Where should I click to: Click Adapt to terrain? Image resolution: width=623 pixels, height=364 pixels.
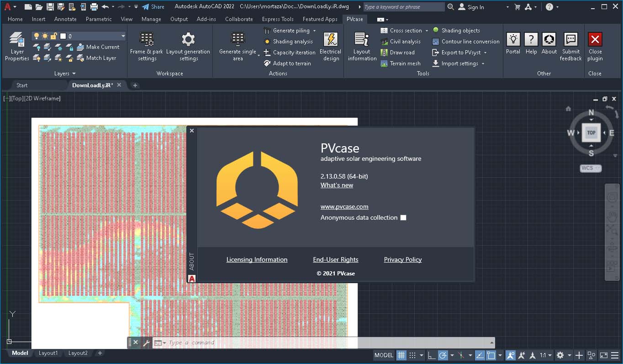pyautogui.click(x=287, y=63)
